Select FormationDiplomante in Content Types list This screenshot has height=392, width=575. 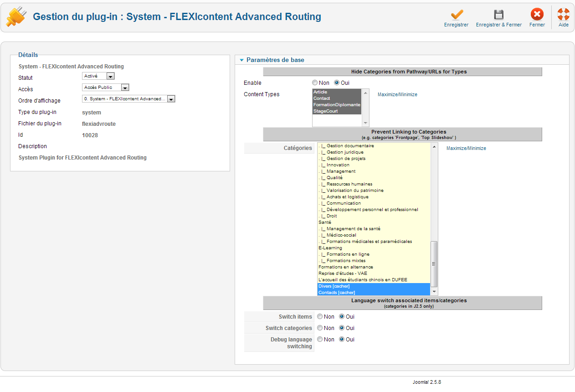337,105
